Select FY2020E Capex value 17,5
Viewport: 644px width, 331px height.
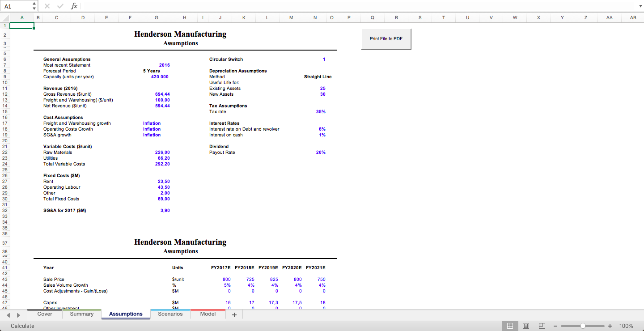[x=297, y=303]
